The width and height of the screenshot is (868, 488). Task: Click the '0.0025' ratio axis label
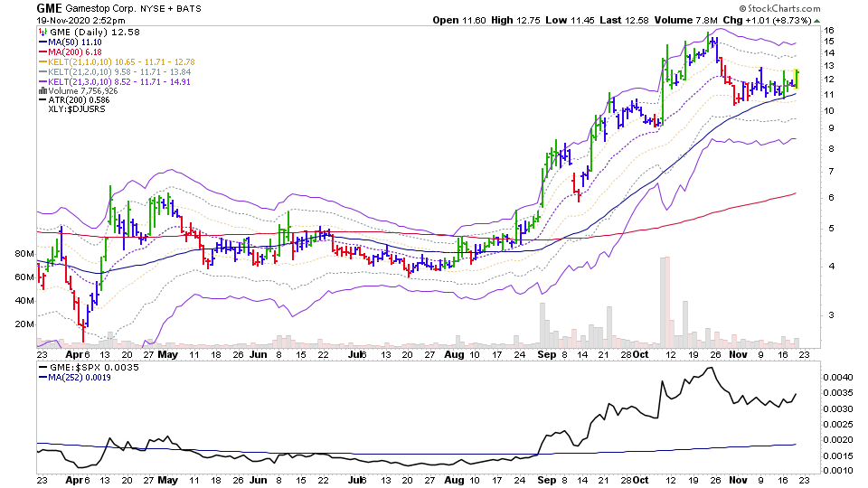click(x=838, y=425)
